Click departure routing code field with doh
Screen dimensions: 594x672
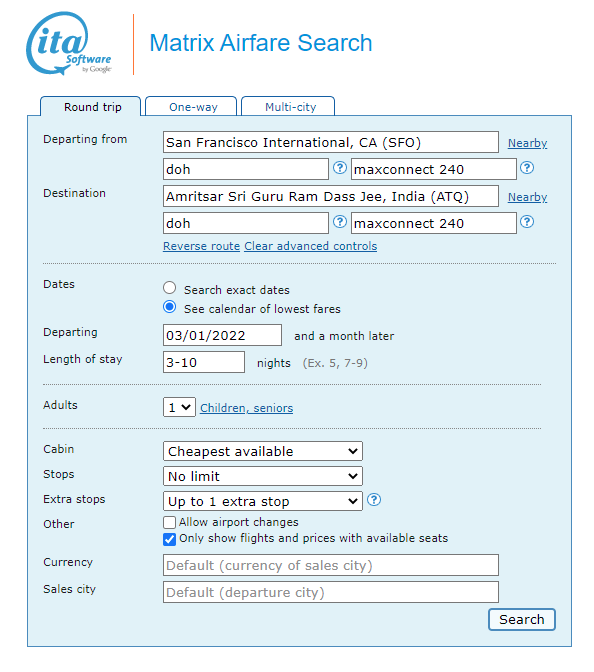point(246,169)
